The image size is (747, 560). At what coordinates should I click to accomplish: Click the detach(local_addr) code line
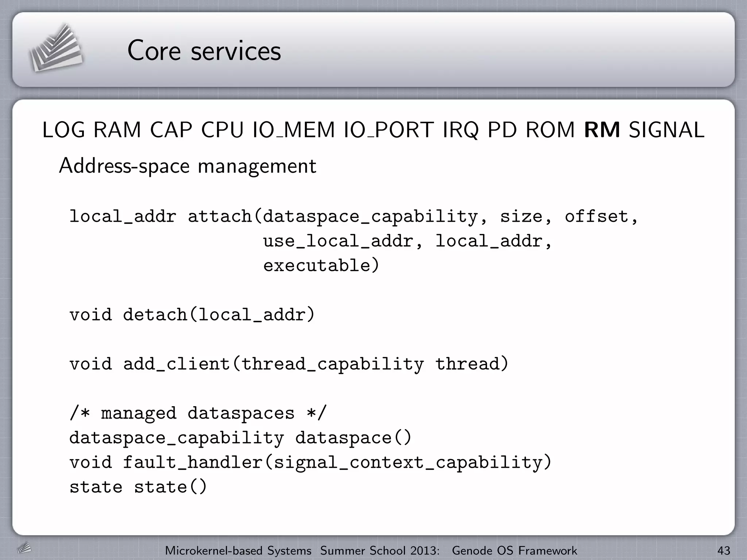pyautogui.click(x=192, y=315)
